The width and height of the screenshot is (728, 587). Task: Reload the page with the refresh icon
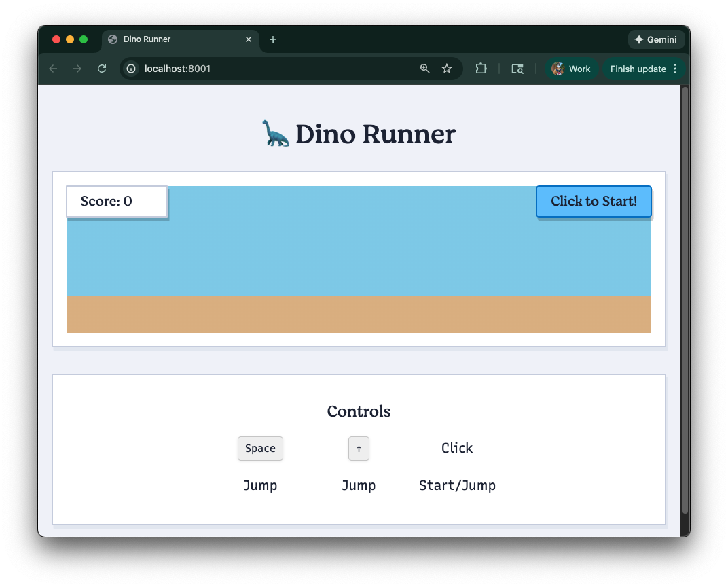pyautogui.click(x=102, y=69)
